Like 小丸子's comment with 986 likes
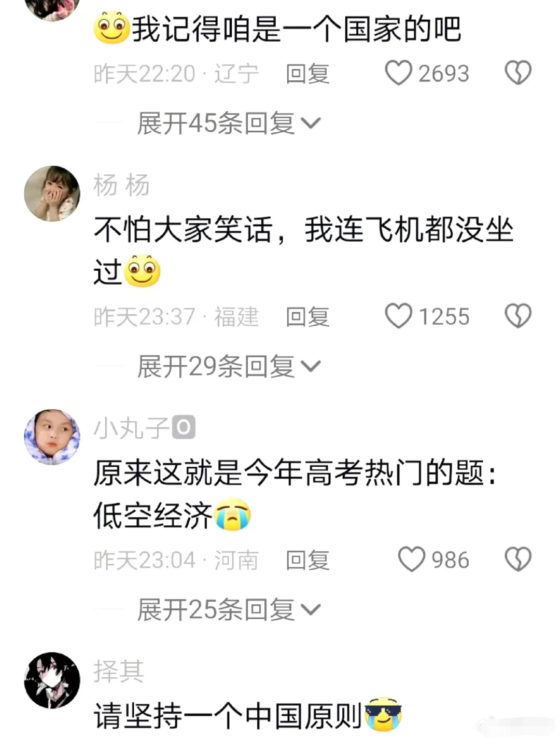 [412, 559]
